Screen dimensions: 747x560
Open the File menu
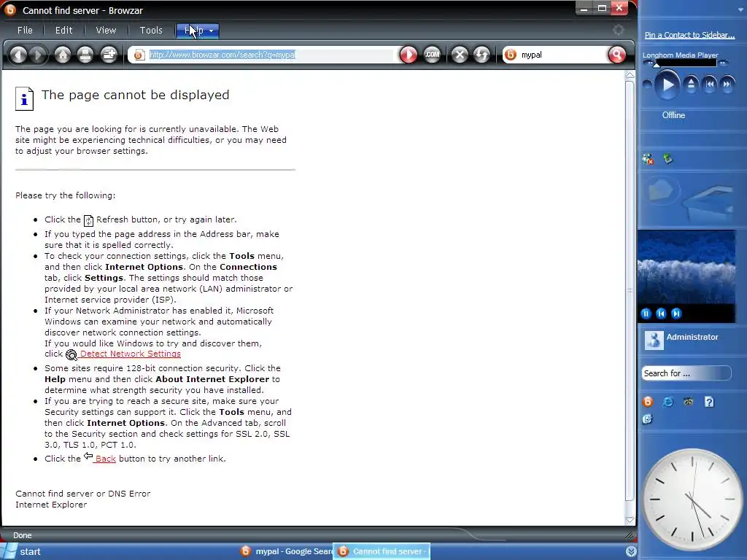(x=25, y=31)
